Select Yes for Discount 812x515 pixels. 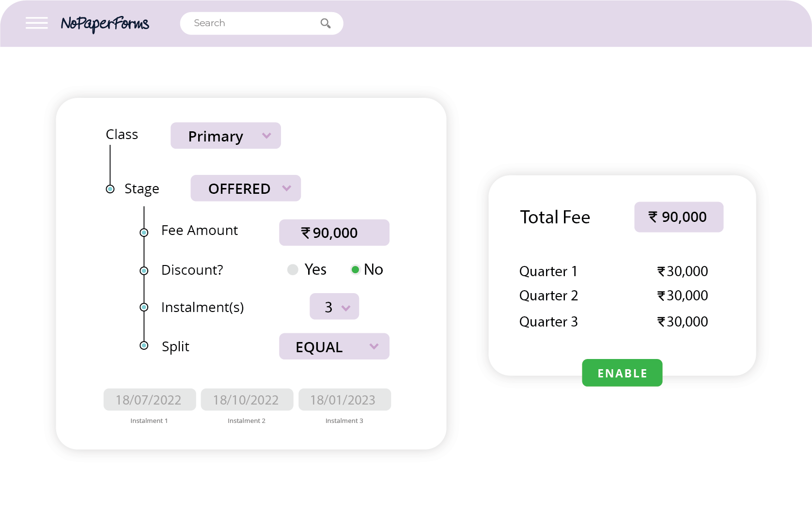pos(293,270)
